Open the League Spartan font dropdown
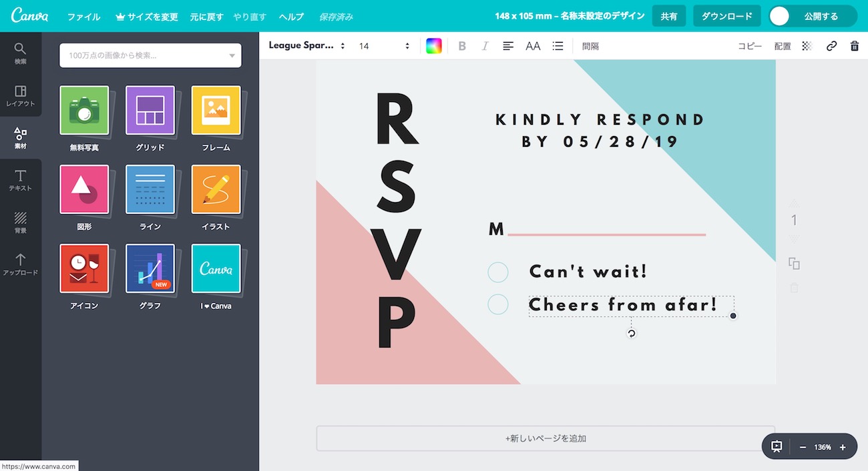868x471 pixels. coord(306,46)
